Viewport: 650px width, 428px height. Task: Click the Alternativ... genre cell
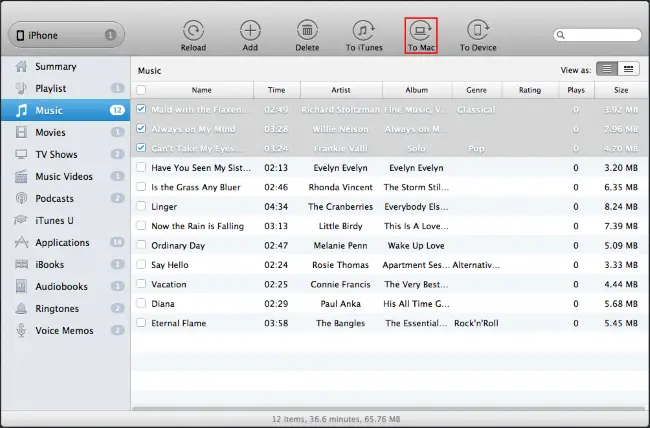(x=476, y=265)
